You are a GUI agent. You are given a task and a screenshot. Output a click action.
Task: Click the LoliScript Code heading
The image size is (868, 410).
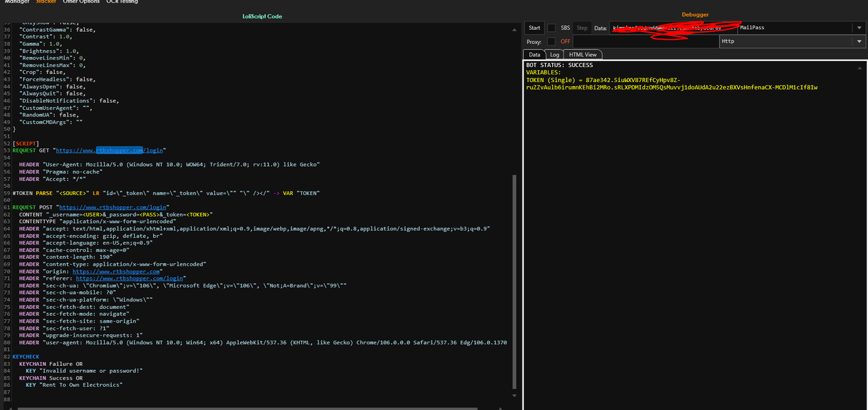click(x=262, y=16)
